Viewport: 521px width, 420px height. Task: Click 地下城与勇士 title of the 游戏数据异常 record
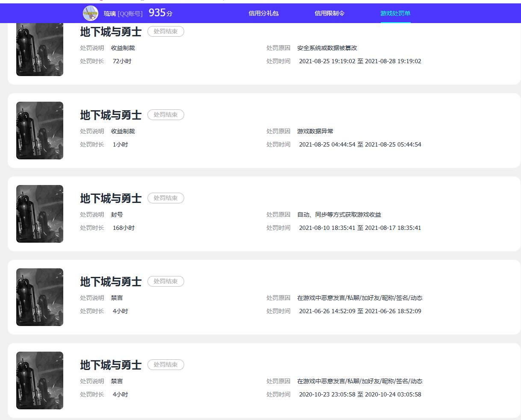[x=111, y=115]
